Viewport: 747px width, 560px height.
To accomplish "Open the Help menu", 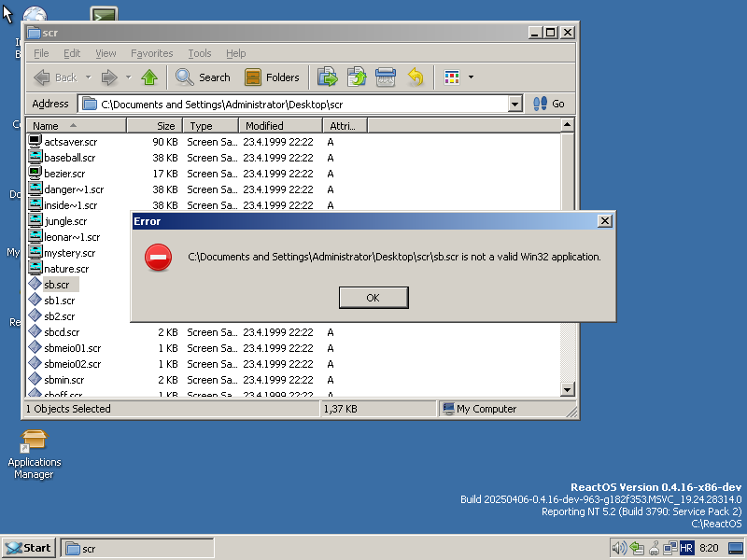I will click(236, 53).
